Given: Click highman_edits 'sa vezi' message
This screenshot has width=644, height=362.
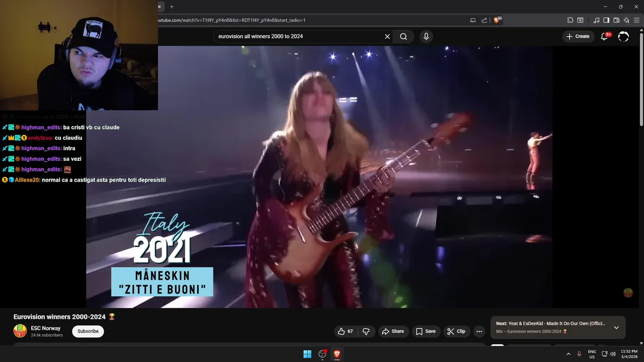Looking at the screenshot, I should [x=72, y=159].
